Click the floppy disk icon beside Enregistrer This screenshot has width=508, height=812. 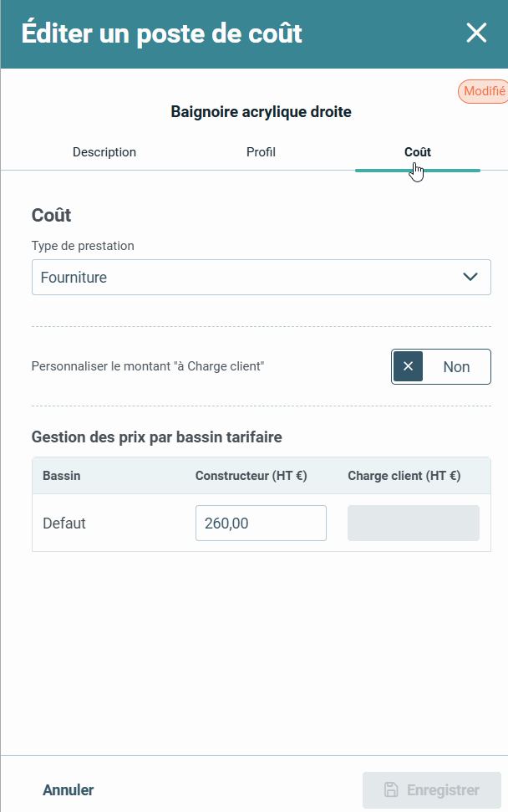click(x=391, y=789)
